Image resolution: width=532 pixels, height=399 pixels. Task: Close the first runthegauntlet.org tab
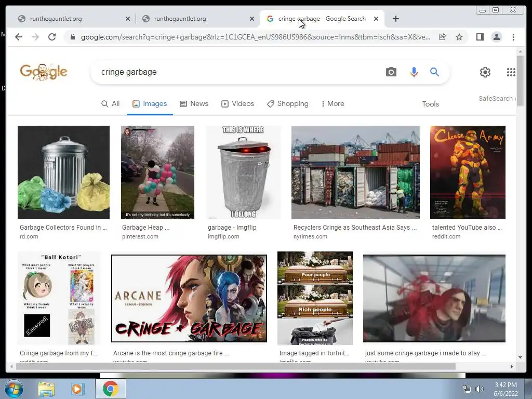[128, 19]
